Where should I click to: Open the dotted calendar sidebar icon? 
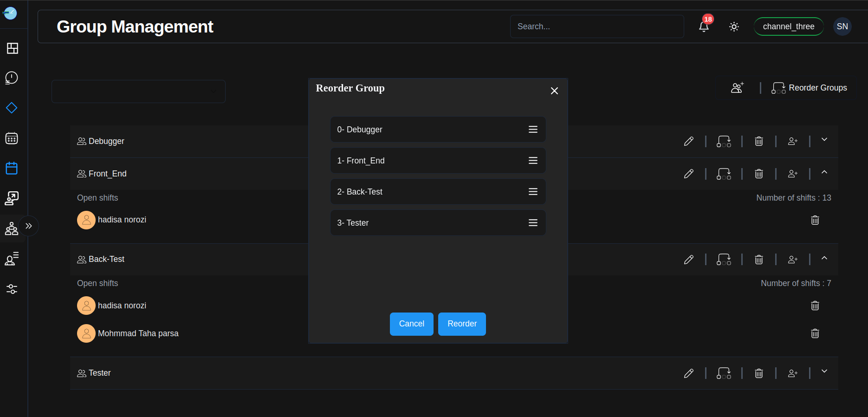pos(12,138)
